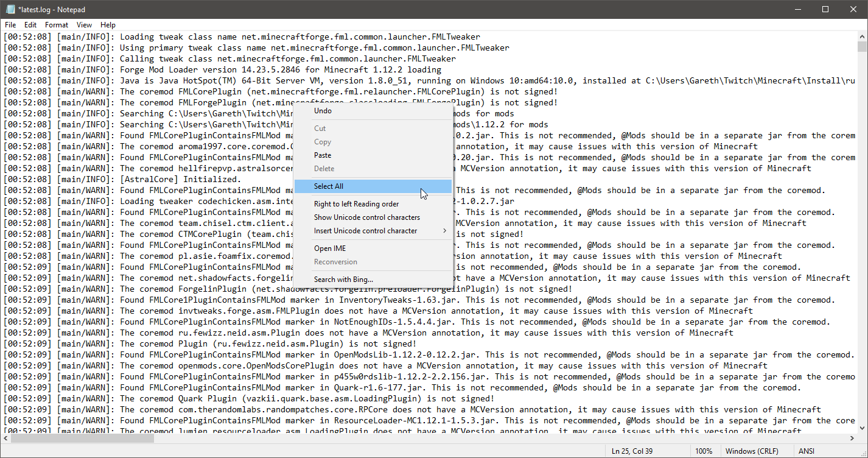Click the com.therandomlabs.randompatches line
This screenshot has width=868, height=458.
coord(413,409)
